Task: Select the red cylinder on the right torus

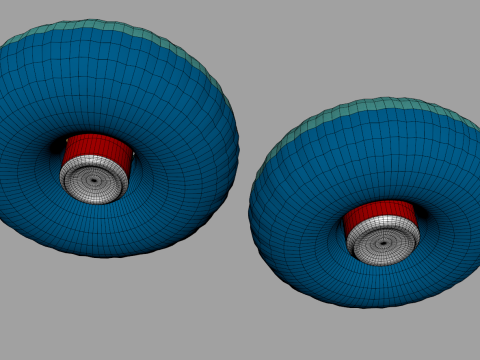Action: click(x=380, y=212)
